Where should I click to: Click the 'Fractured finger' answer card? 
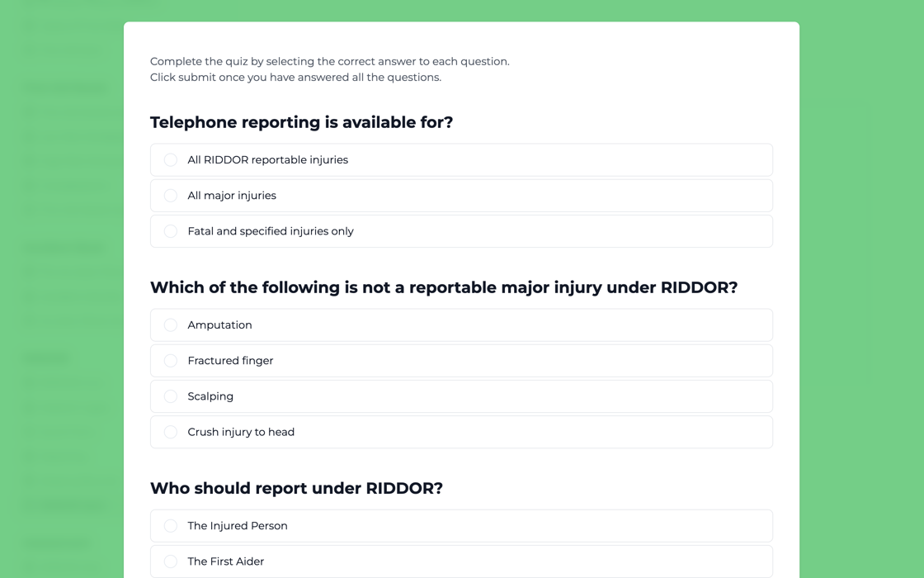(461, 360)
